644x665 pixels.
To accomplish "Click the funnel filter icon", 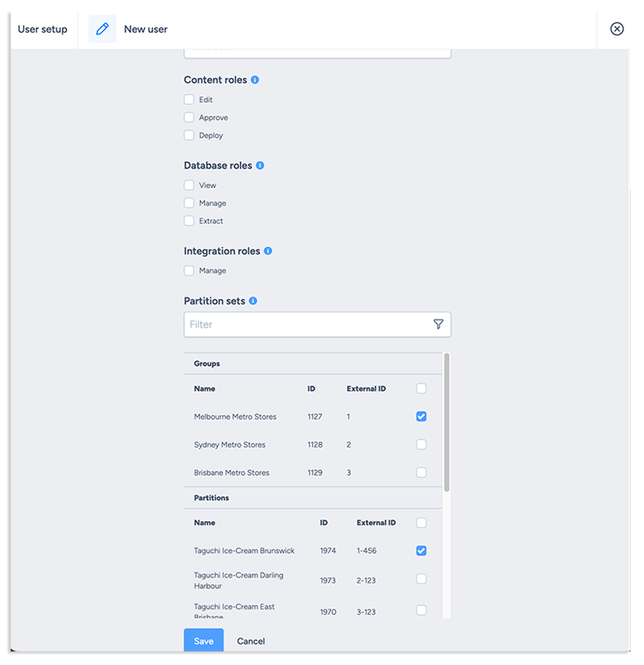I will click(438, 324).
